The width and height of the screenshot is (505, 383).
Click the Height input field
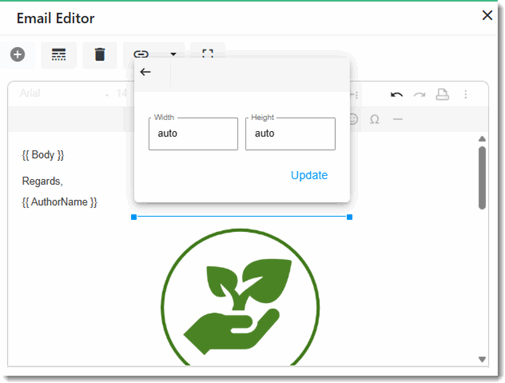[x=290, y=134]
